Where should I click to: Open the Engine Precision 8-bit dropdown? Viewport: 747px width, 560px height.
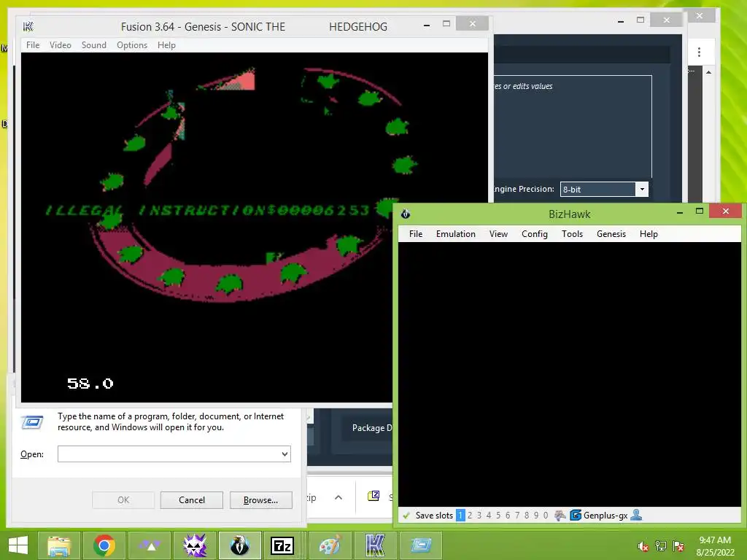(642, 189)
